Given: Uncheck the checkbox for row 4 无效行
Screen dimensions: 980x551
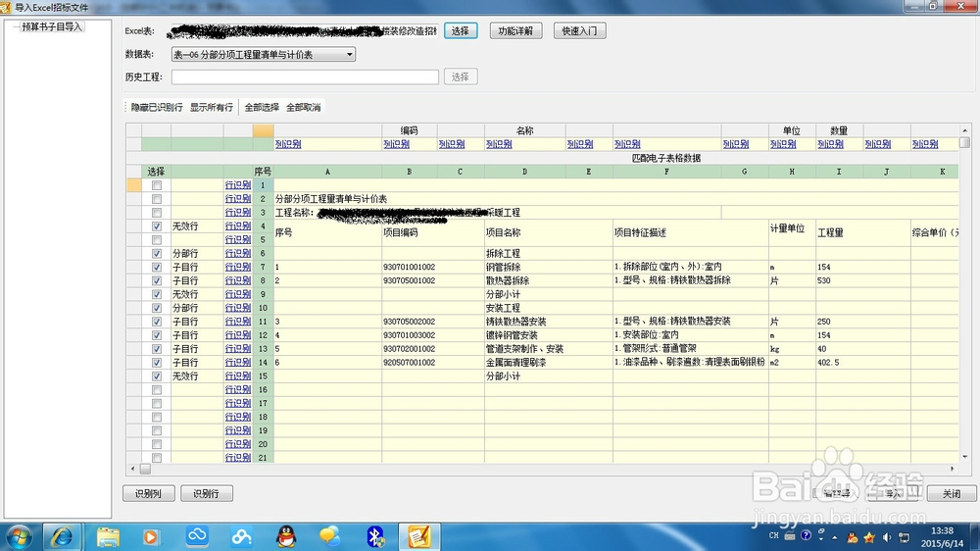Looking at the screenshot, I should (156, 226).
